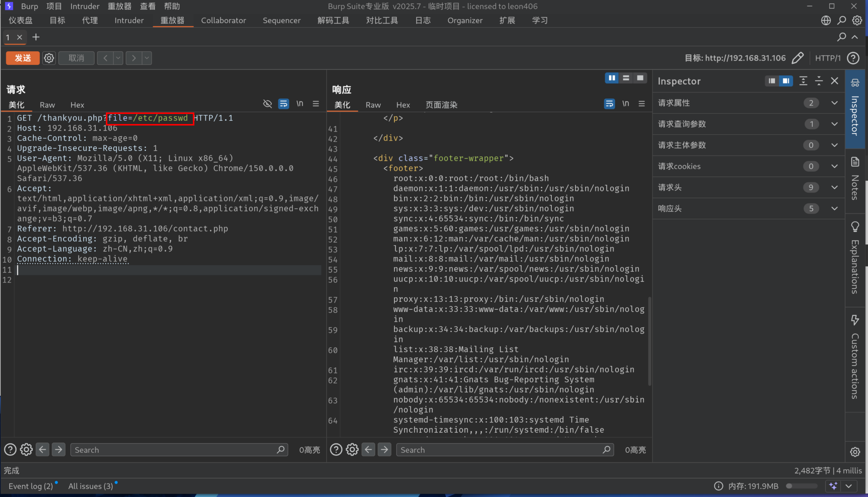Open history forward dropdown arrow
This screenshot has width=868, height=497.
pos(147,58)
